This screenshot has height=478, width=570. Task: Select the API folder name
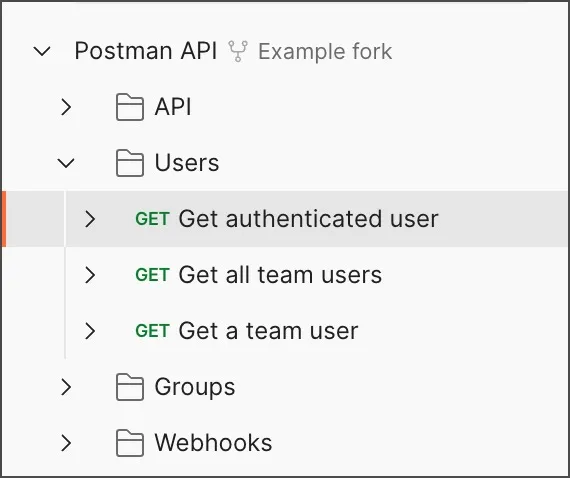coord(173,107)
